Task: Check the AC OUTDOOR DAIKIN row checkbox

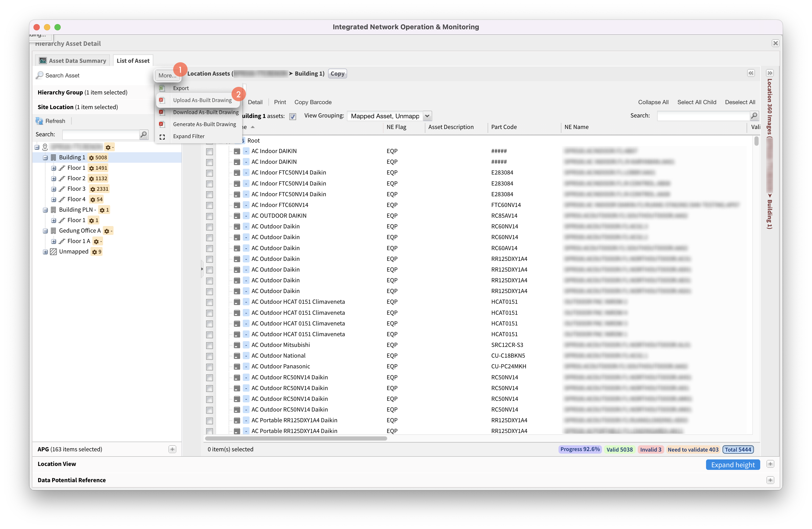Action: pos(210,216)
